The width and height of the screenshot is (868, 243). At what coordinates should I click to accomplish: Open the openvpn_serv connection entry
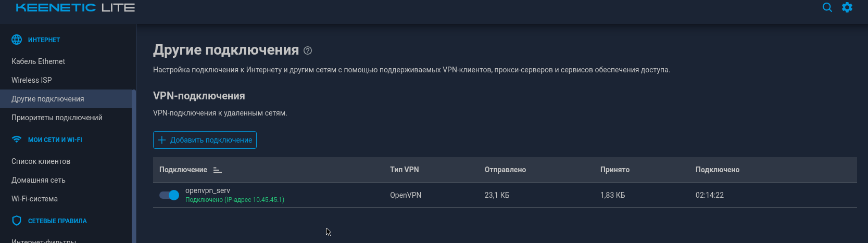click(208, 190)
